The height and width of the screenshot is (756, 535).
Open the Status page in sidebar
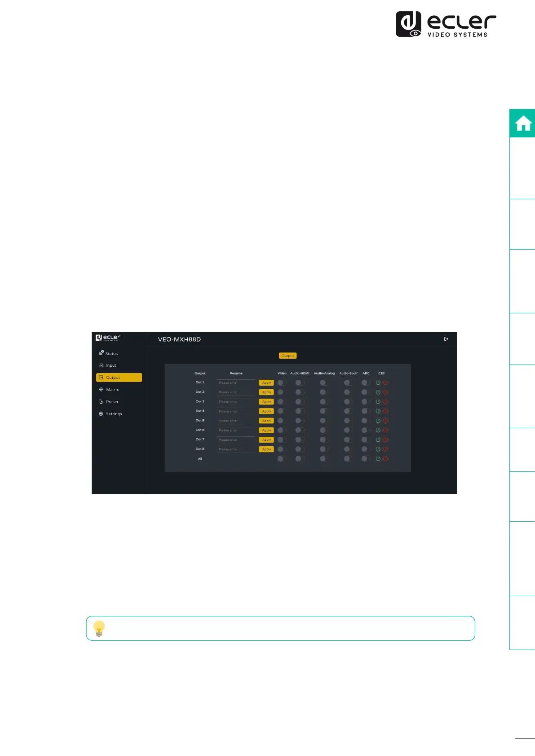(x=111, y=354)
